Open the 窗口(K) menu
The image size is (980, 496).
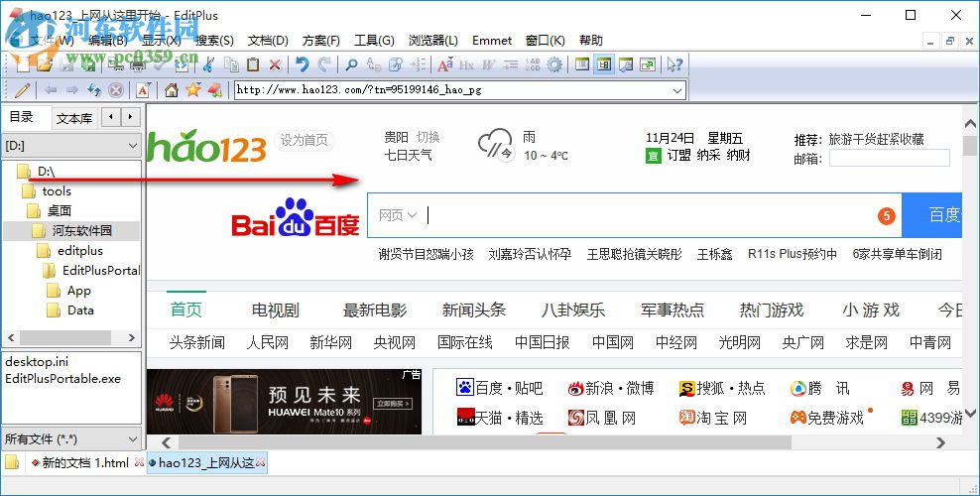click(545, 41)
